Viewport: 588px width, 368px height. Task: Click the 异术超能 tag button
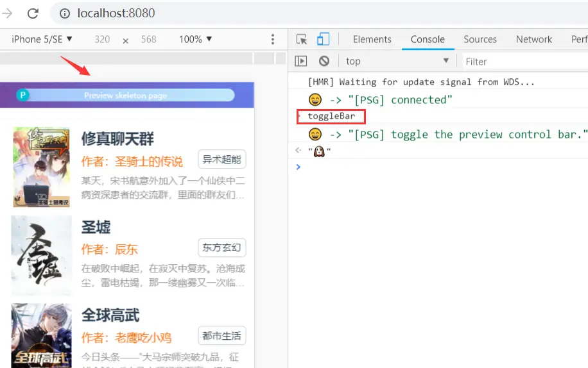coord(222,160)
